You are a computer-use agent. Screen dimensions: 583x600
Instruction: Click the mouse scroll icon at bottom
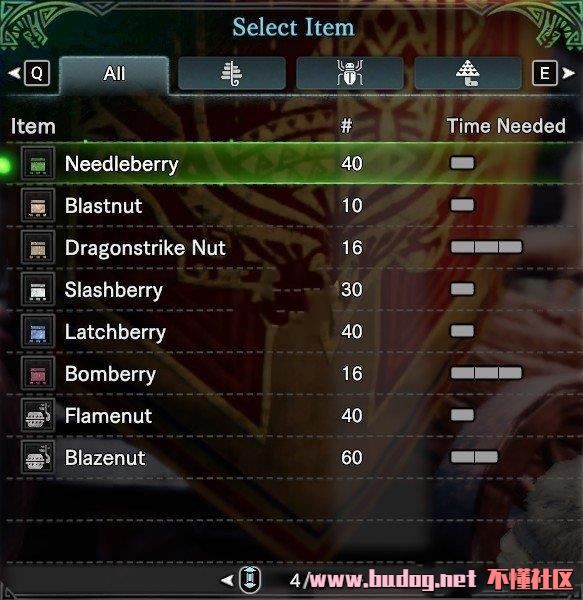point(250,579)
